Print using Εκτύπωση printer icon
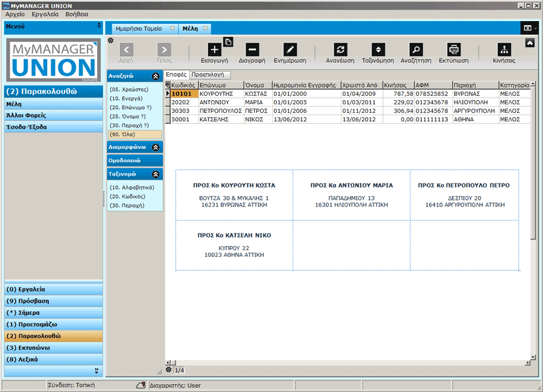 click(454, 49)
